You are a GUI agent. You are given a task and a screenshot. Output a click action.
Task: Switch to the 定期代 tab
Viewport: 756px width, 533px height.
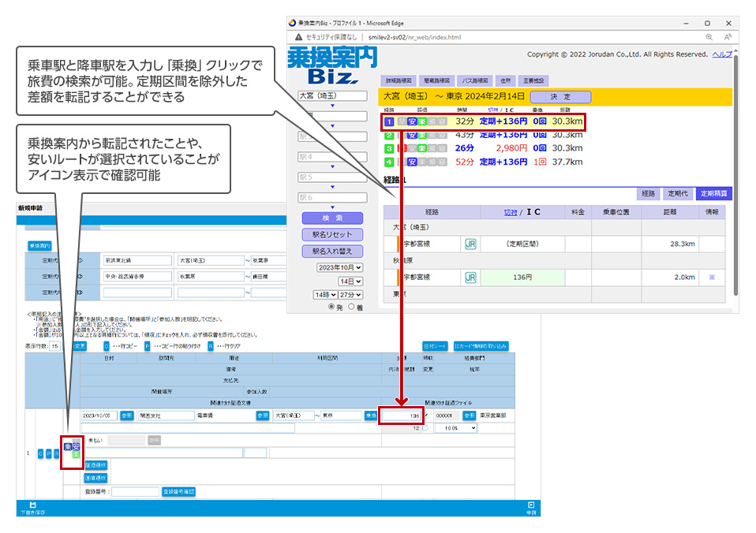coord(676,193)
